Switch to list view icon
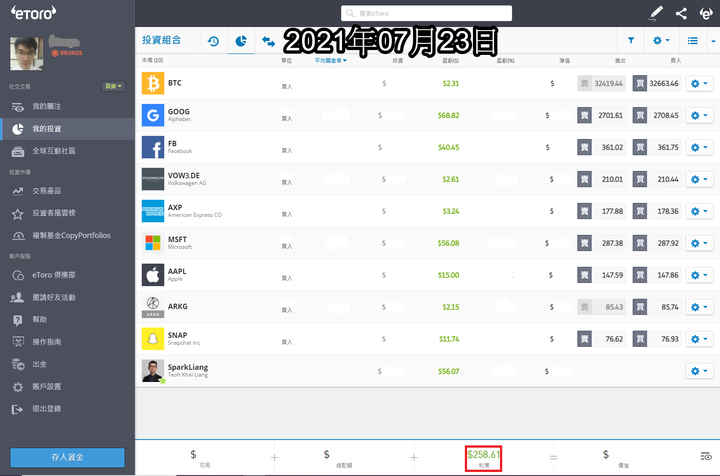This screenshot has height=476, width=720. pos(692,40)
